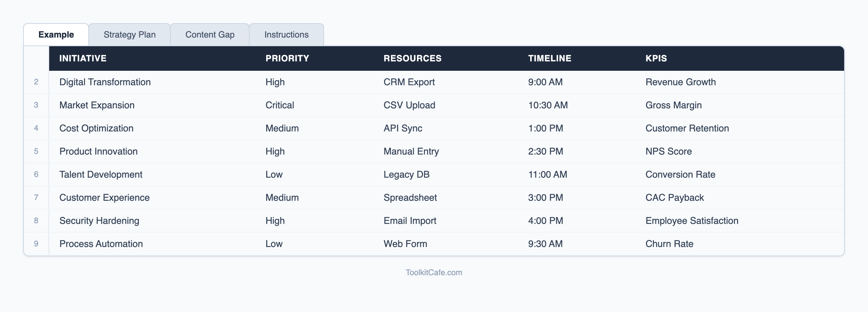The width and height of the screenshot is (868, 312).
Task: Select row number 5
Action: (36, 151)
